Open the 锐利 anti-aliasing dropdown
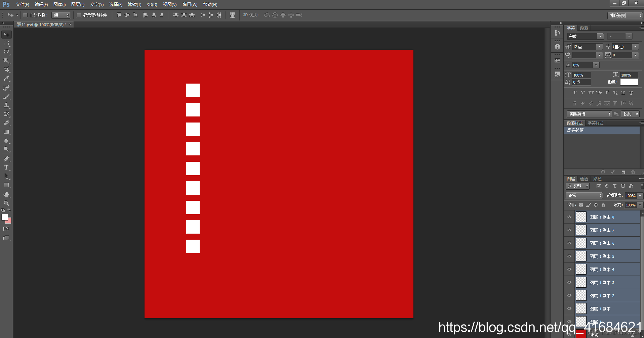Screen dimensions: 644x338 (630, 114)
